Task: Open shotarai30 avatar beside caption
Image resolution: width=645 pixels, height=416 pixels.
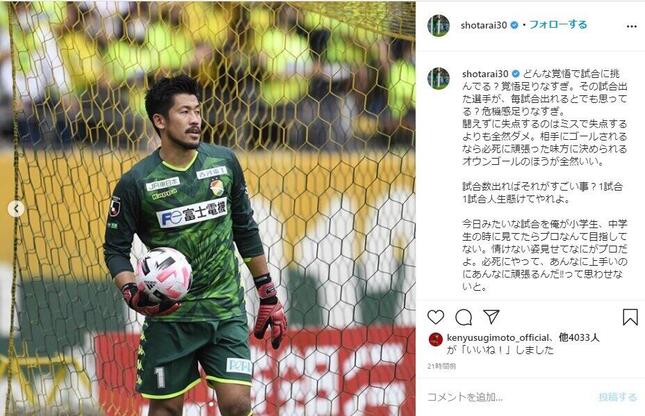Action: (438, 78)
